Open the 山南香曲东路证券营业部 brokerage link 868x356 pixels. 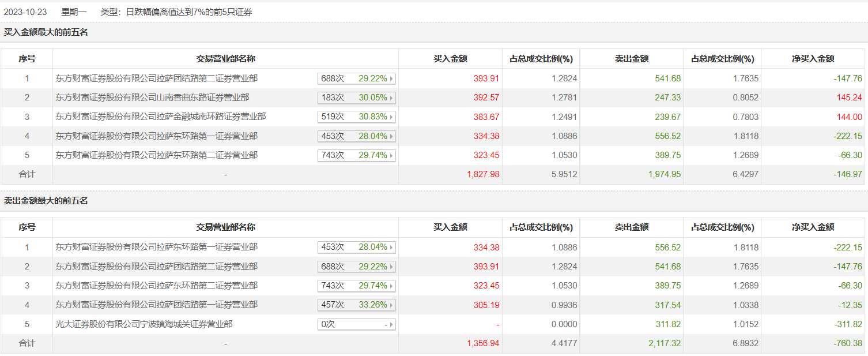(152, 98)
